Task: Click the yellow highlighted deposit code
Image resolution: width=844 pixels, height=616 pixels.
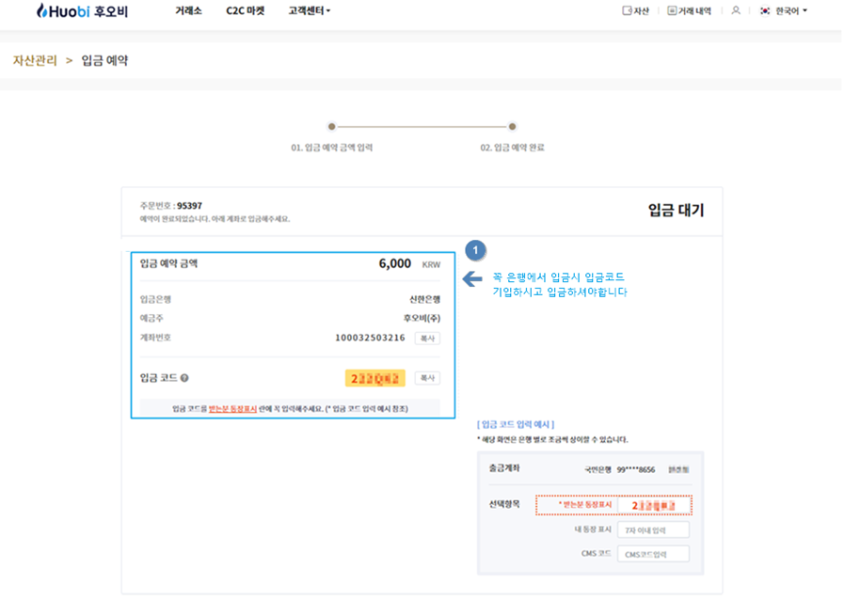Action: (x=375, y=379)
